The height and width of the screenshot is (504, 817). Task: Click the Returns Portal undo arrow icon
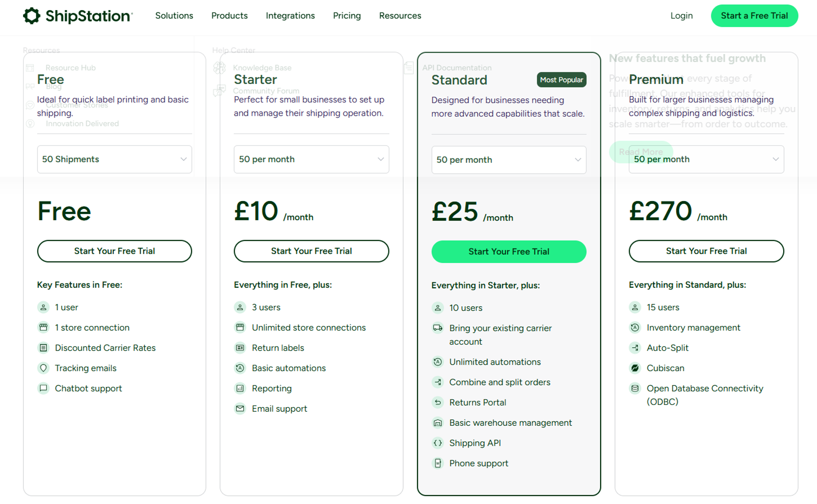pyautogui.click(x=437, y=403)
